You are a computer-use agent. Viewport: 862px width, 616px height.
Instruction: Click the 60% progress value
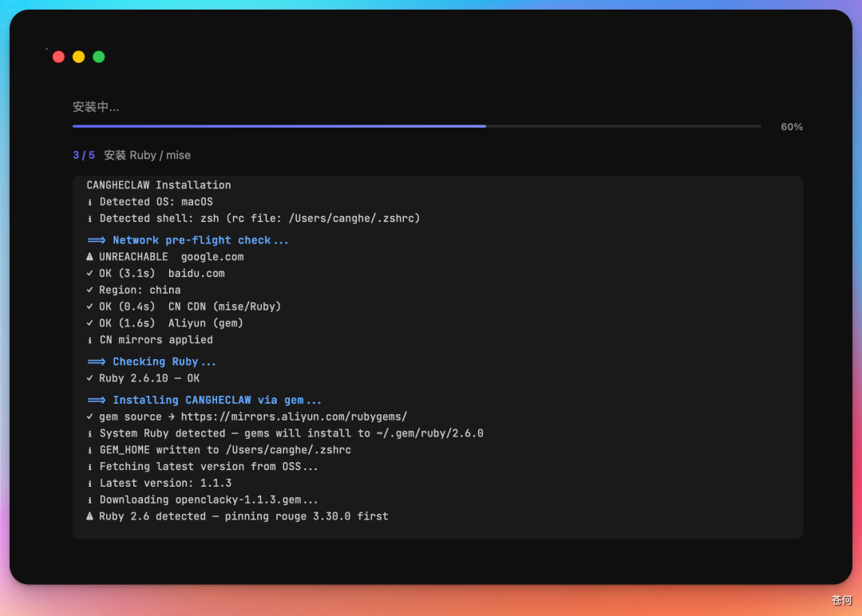coord(792,127)
